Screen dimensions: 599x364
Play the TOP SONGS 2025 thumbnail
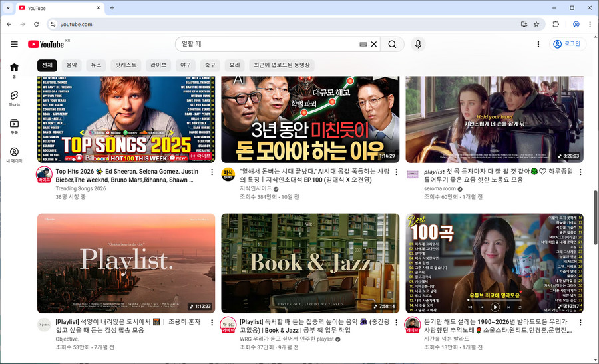[x=126, y=119]
